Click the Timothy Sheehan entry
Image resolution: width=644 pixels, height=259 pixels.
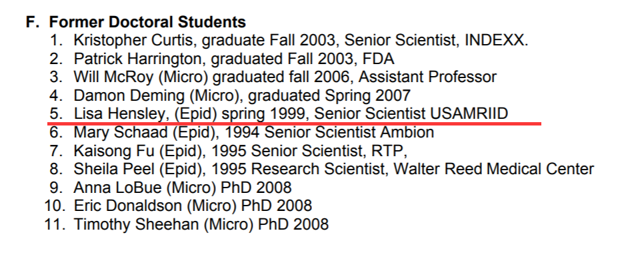(187, 224)
